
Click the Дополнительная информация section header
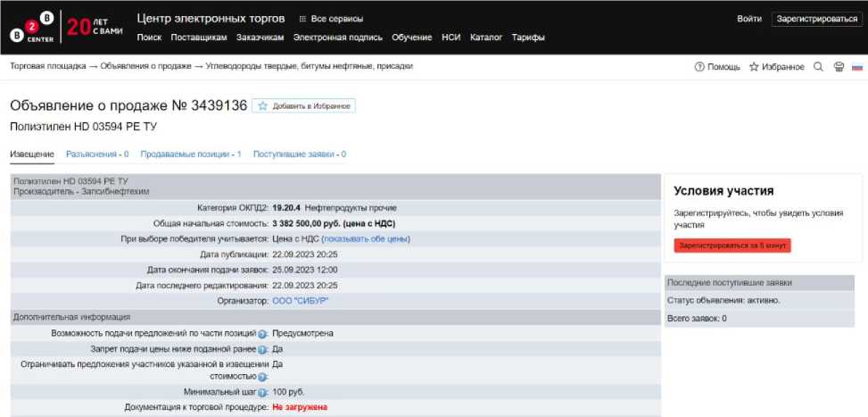tap(336, 317)
